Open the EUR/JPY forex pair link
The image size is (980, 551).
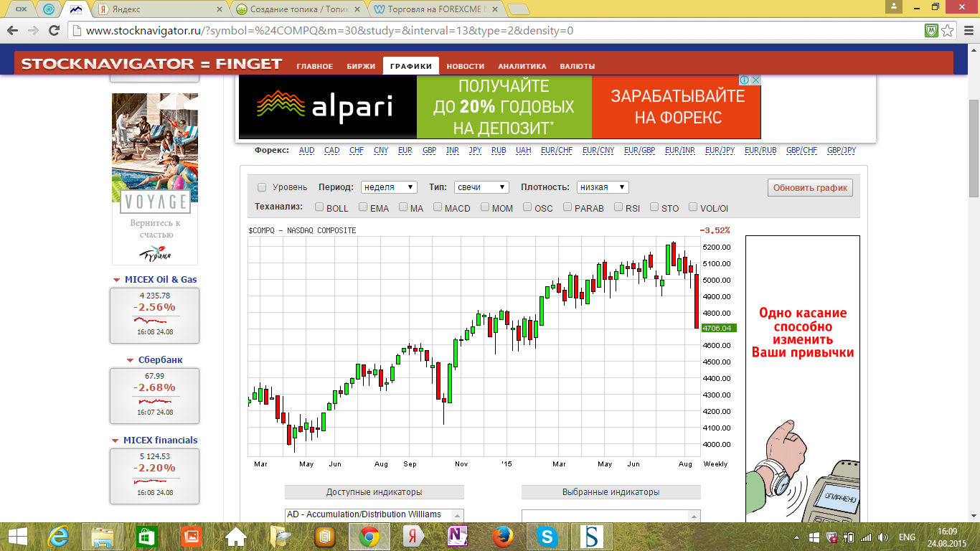720,151
